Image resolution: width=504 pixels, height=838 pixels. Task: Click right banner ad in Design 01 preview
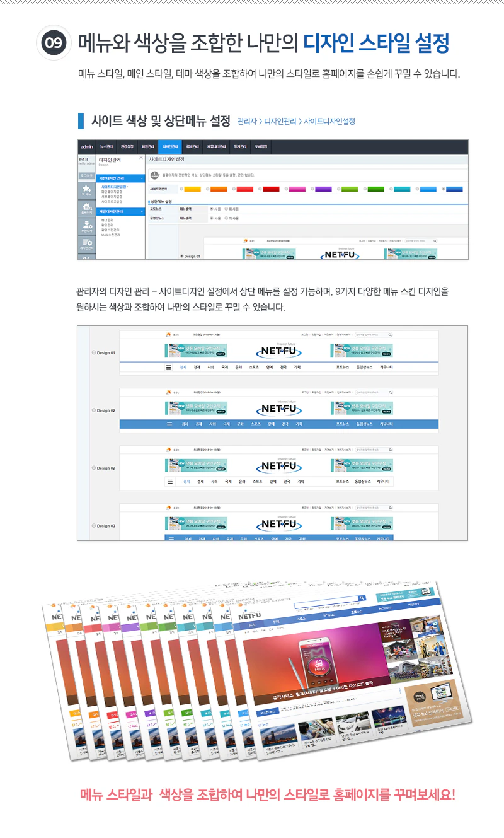362,351
